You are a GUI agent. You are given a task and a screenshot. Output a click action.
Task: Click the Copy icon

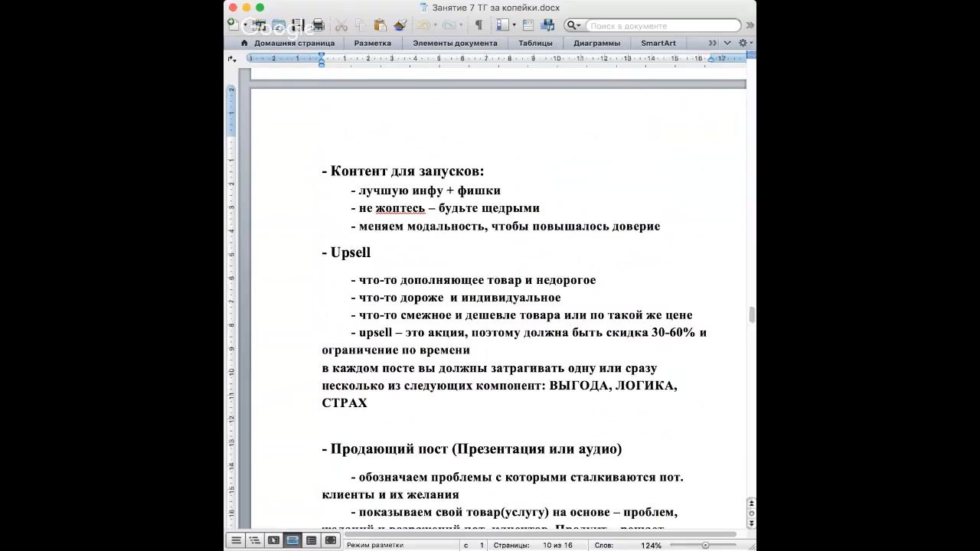click(x=361, y=25)
